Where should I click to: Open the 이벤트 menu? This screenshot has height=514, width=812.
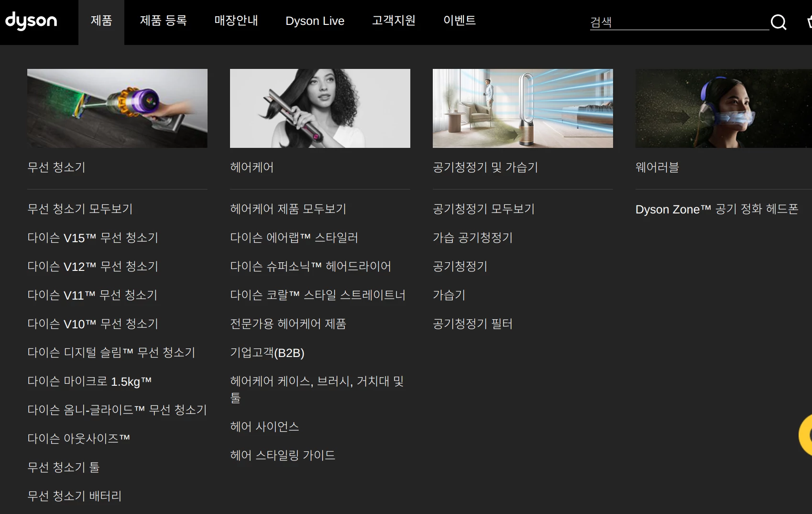click(459, 21)
